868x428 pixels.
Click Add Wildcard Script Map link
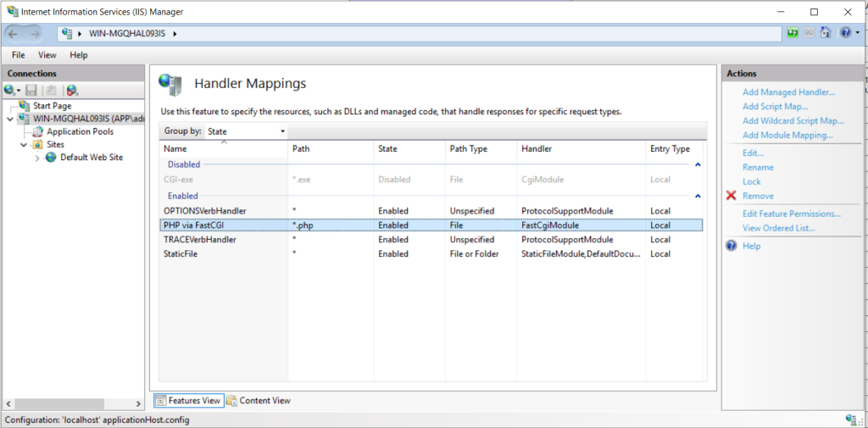[793, 120]
